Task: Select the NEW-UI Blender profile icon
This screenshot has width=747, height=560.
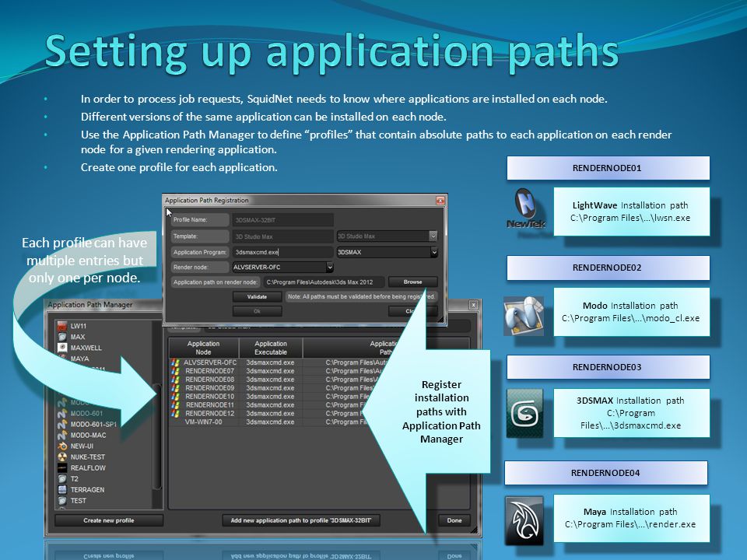Action: (x=62, y=446)
